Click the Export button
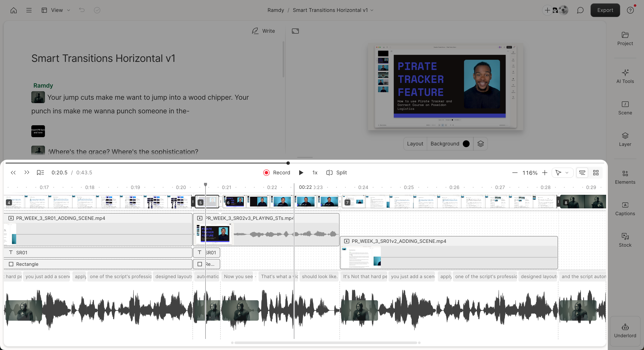The width and height of the screenshot is (644, 350). [605, 10]
